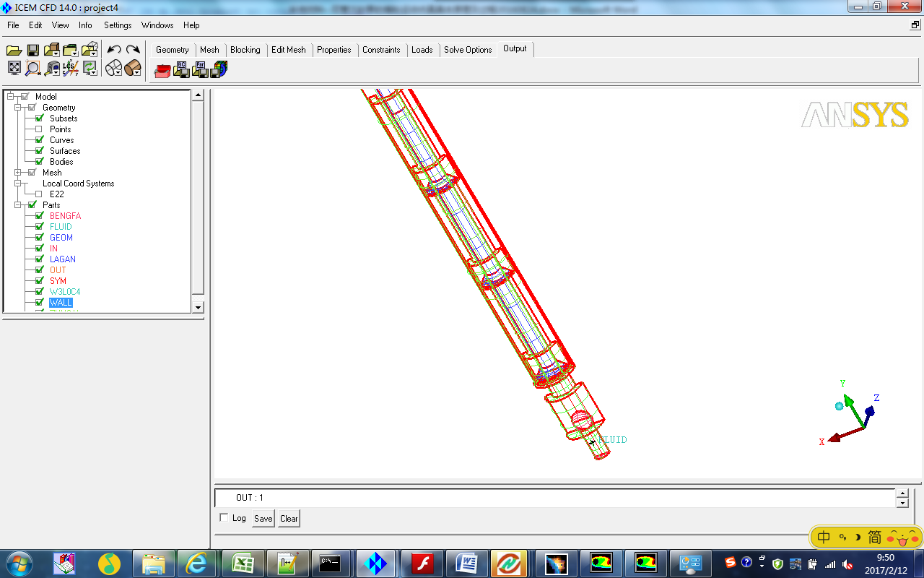Enable Points visibility checkbox

point(40,129)
